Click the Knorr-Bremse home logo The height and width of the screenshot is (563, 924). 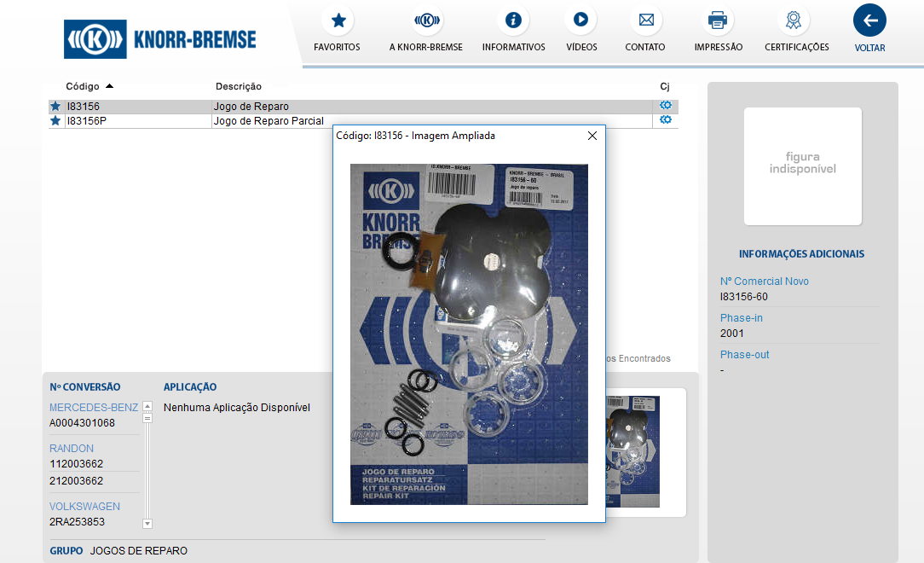[x=160, y=39]
